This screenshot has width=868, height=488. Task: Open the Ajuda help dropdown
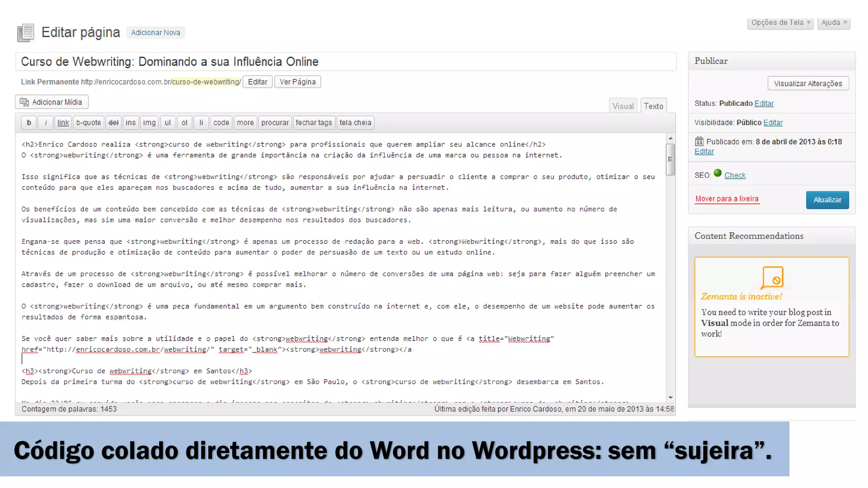[x=834, y=23]
